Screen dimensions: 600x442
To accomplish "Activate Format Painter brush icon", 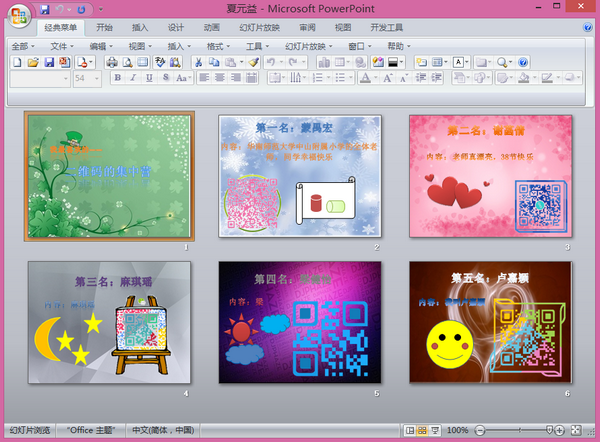I will pyautogui.click(x=254, y=62).
